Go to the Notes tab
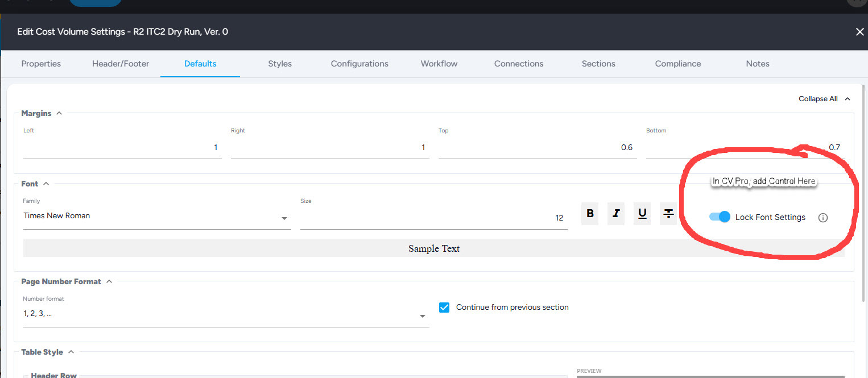868x378 pixels. [x=758, y=64]
